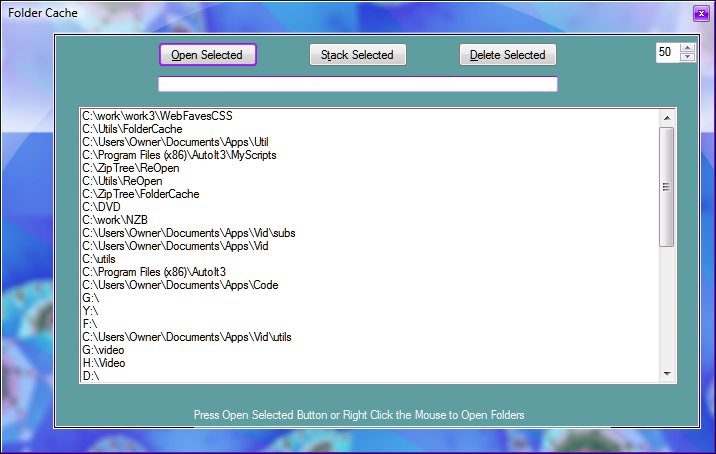Viewport: 716px width, 454px height.
Task: Pick the C:\work\NZB list item
Action: click(107, 220)
